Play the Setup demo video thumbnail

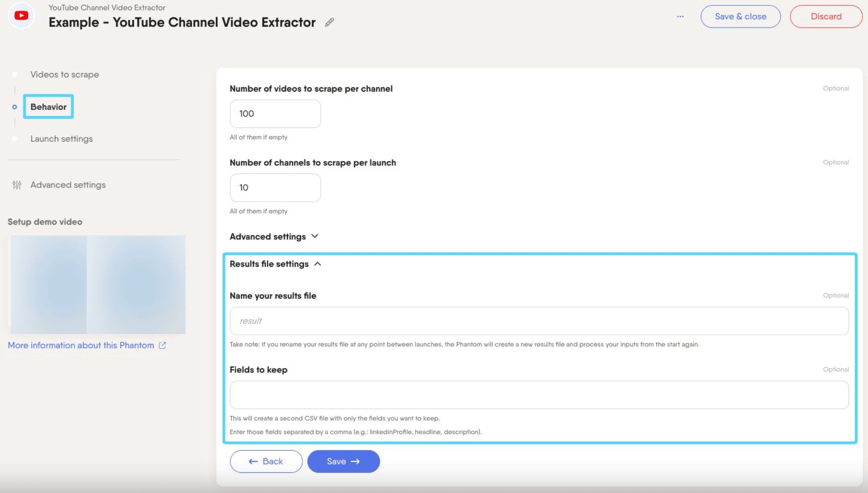[x=98, y=285]
